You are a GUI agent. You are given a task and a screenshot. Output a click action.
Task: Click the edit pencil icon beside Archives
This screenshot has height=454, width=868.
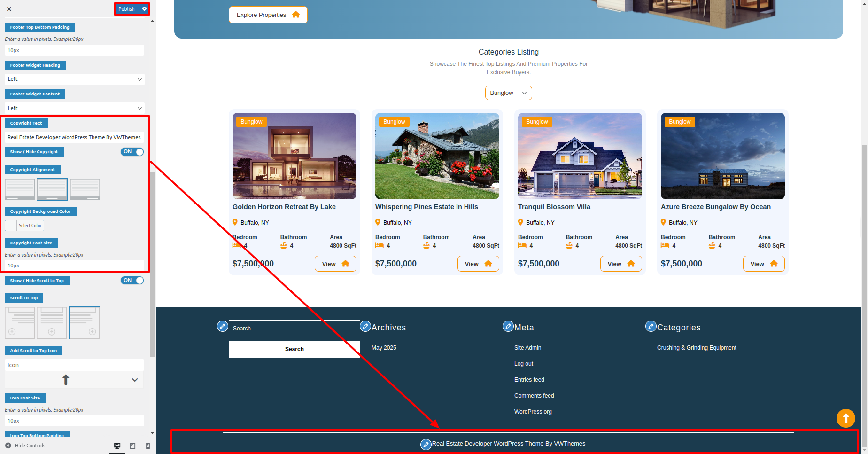pyautogui.click(x=365, y=326)
